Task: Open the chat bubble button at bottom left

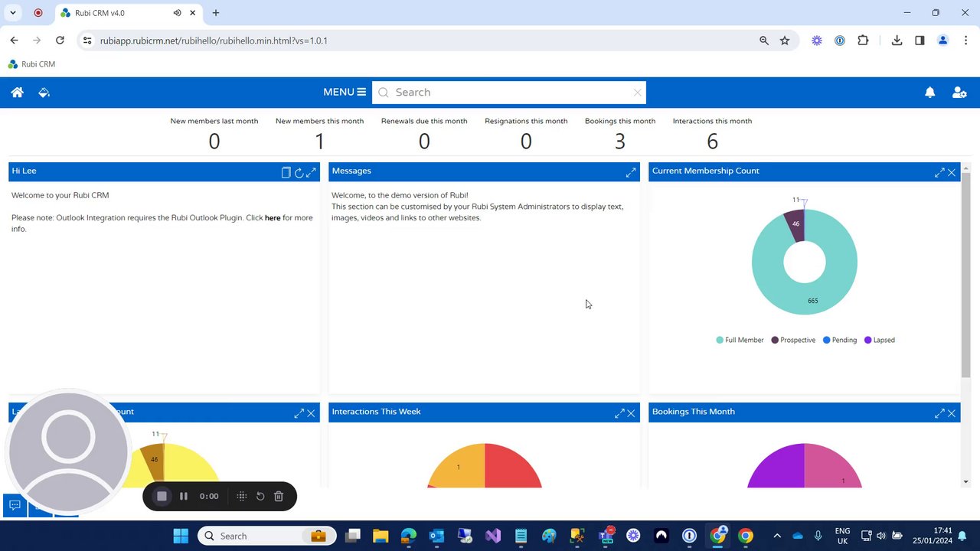Action: point(15,505)
